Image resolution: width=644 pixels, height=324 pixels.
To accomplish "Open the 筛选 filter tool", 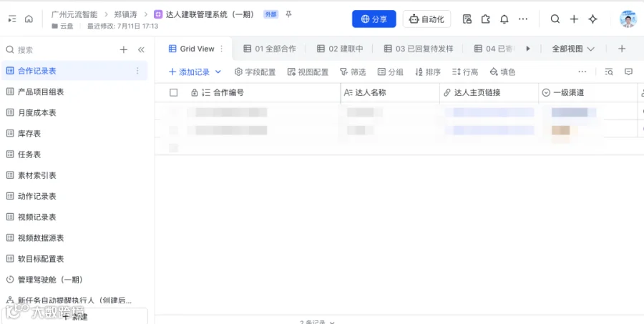I will (x=353, y=72).
